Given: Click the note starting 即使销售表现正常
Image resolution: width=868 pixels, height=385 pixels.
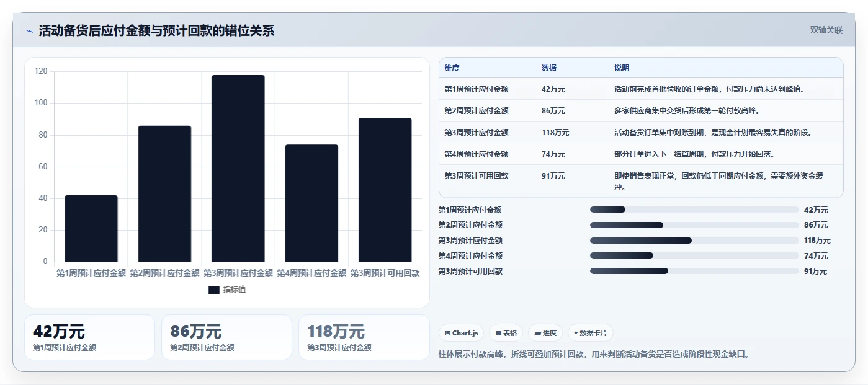Looking at the screenshot, I should [x=719, y=182].
